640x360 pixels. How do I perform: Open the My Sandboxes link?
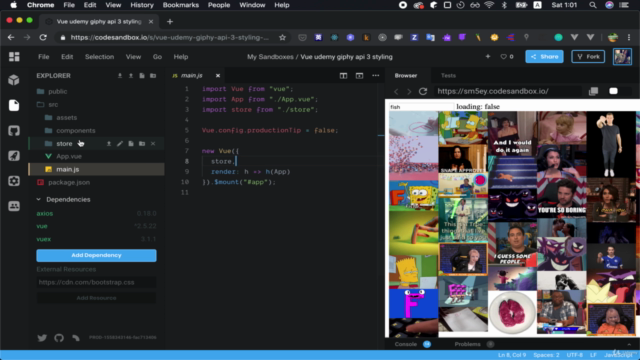click(270, 57)
